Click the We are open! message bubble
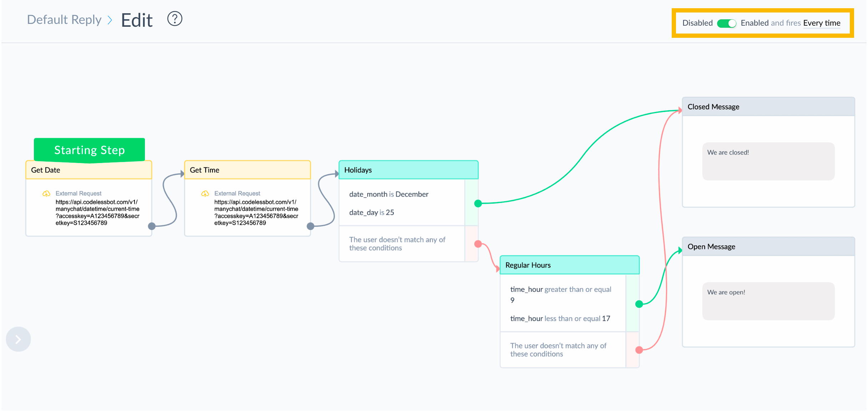 point(768,301)
